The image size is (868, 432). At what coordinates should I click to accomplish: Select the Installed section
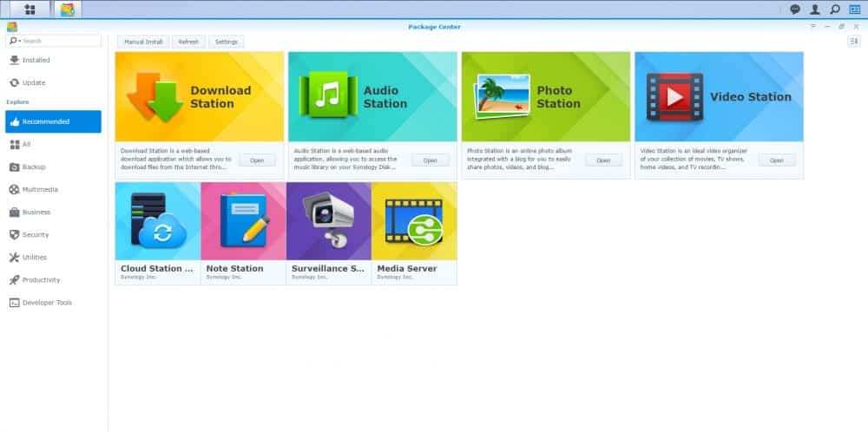[53, 60]
